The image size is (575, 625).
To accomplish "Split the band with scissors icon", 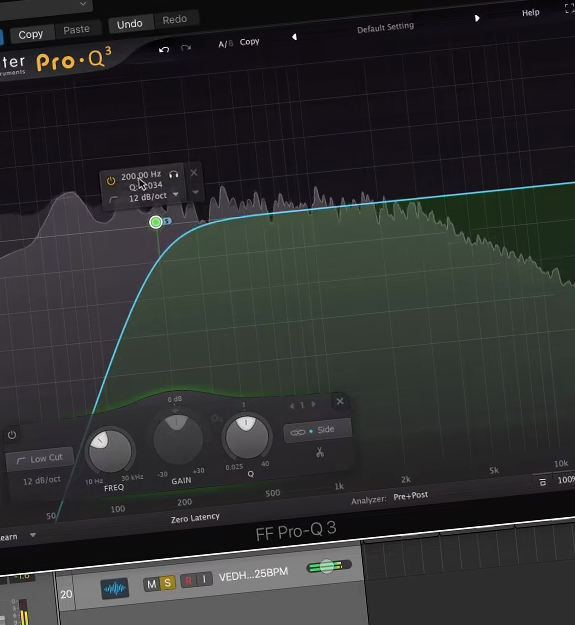I will click(x=320, y=452).
